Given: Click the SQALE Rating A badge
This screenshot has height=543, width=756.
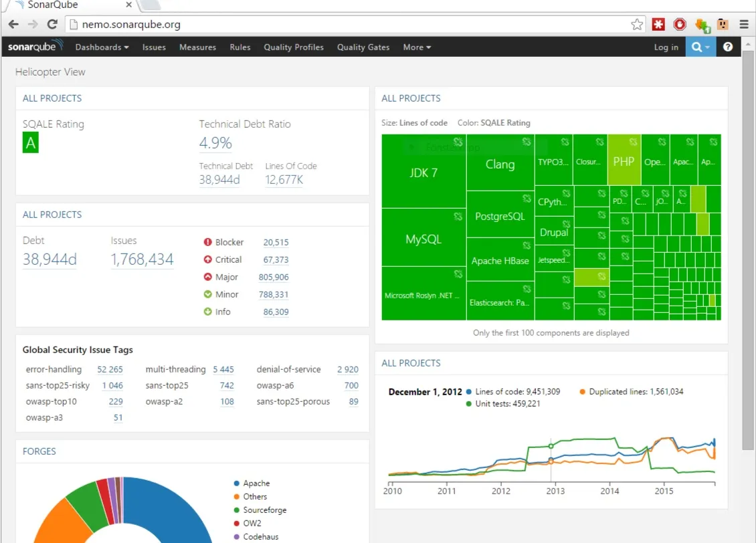Looking at the screenshot, I should [x=30, y=143].
